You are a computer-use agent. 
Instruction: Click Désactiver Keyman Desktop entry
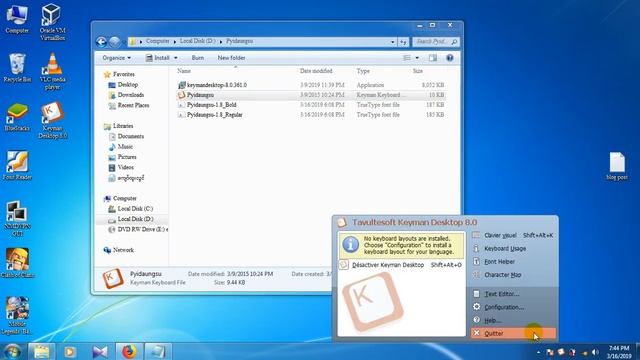click(x=401, y=265)
